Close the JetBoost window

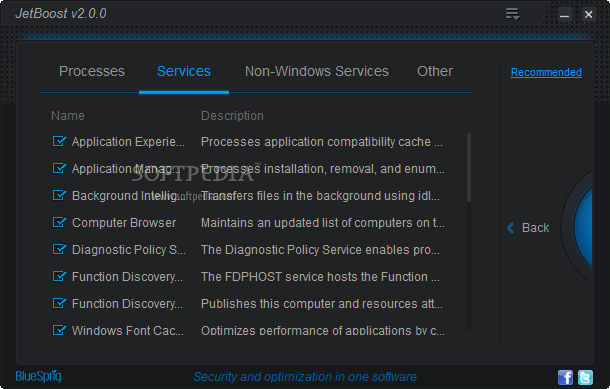pos(589,15)
